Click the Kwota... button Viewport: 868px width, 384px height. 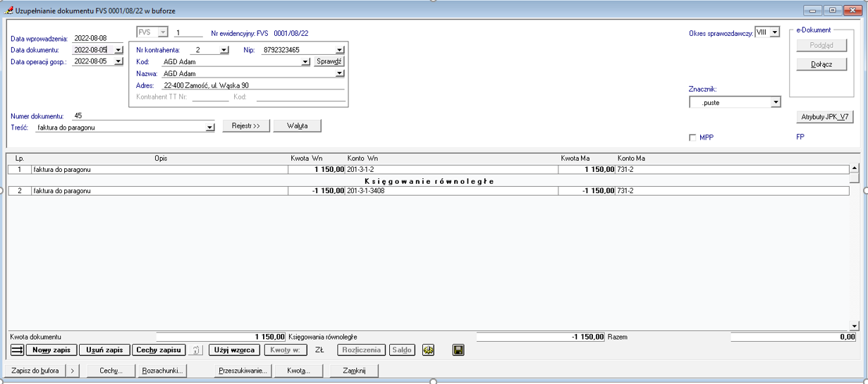(x=298, y=371)
